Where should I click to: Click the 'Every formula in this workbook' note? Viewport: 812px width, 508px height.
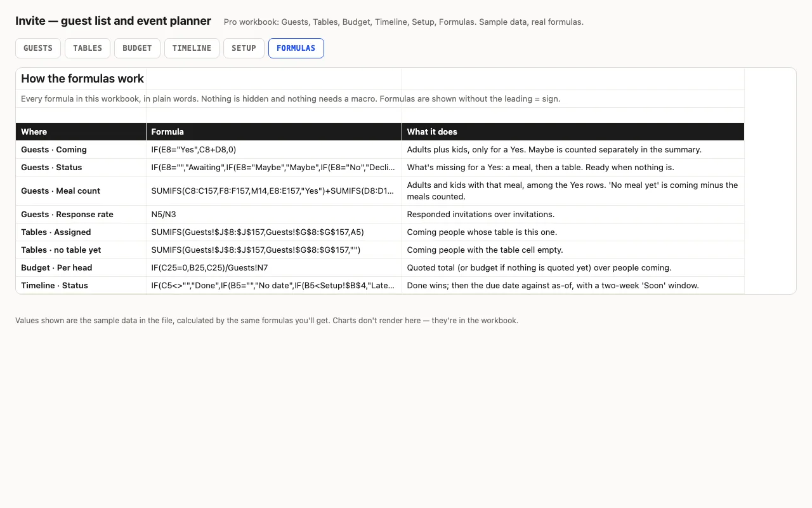point(291,99)
